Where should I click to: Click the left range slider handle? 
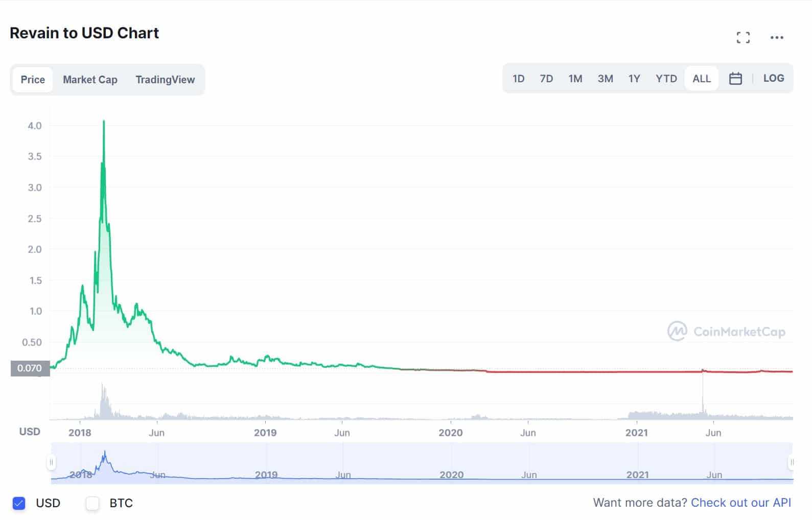51,463
